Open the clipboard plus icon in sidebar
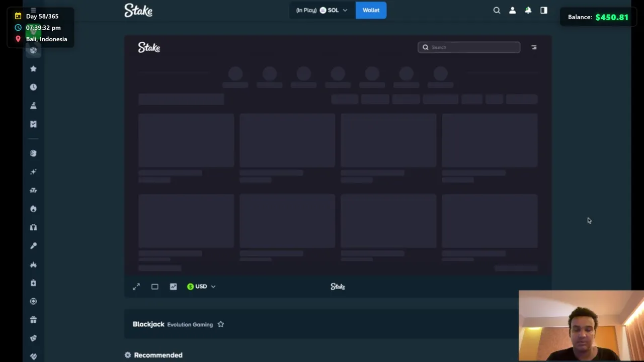The width and height of the screenshot is (644, 362). (x=33, y=283)
